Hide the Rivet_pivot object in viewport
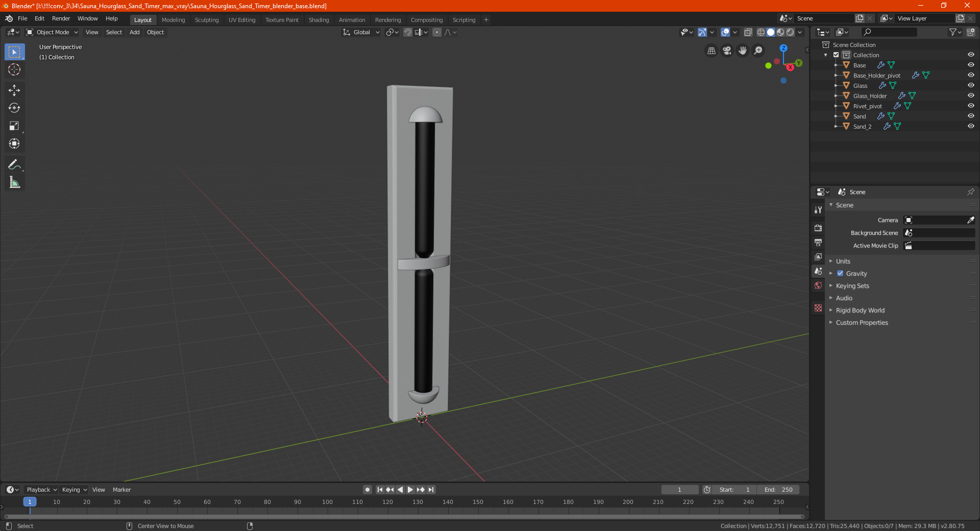This screenshot has width=980, height=531. 971,106
